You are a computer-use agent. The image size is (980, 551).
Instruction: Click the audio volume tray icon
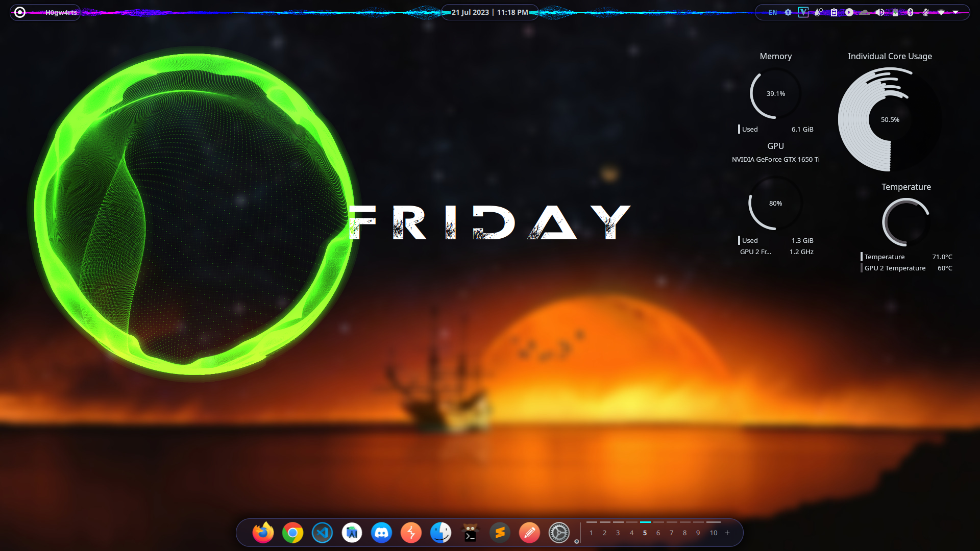click(879, 12)
